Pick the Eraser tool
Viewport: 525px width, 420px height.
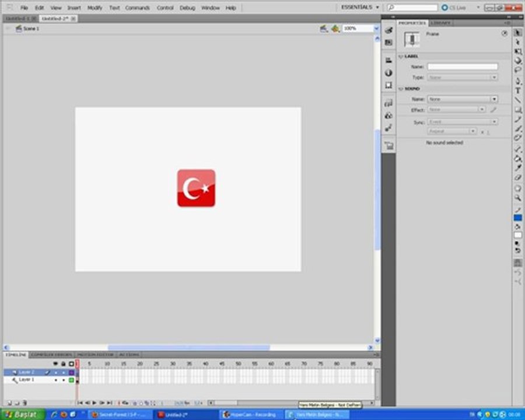click(517, 177)
